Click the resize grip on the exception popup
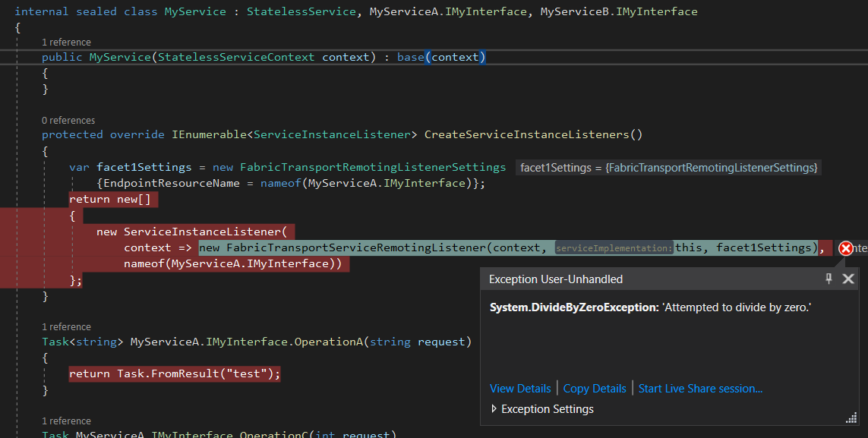Screen dimensions: 868x438 point(851,417)
